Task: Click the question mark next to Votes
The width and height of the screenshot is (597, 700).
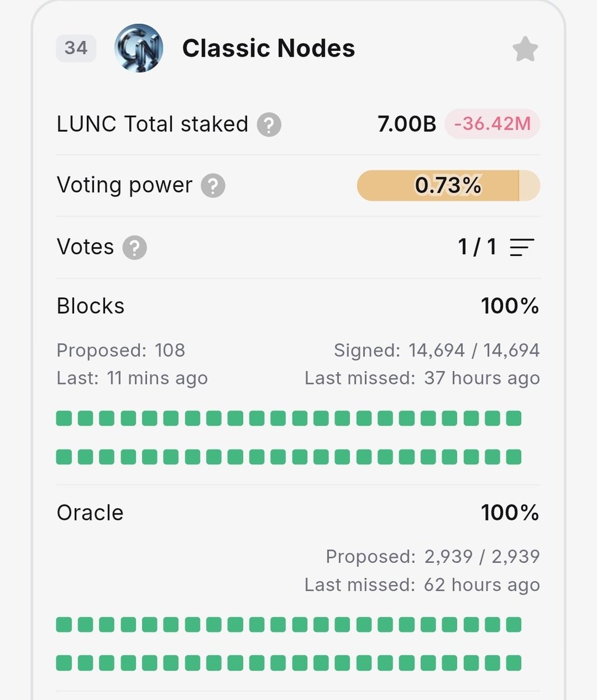Action: point(134,247)
